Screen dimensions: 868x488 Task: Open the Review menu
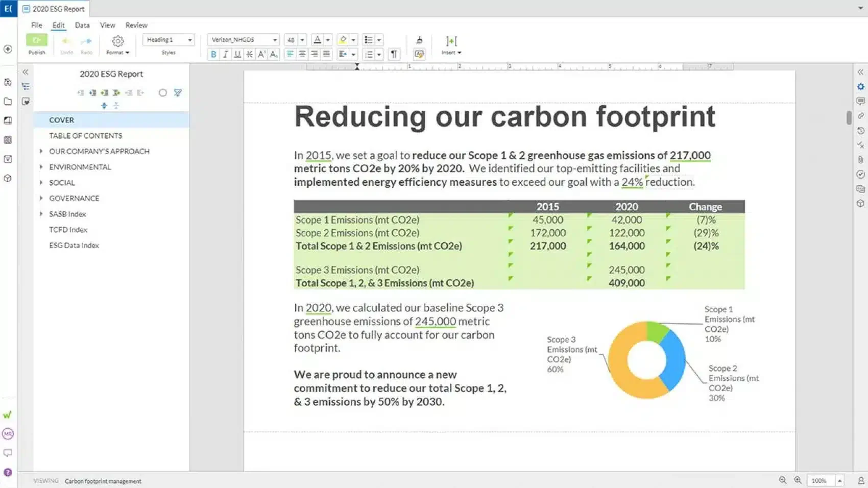tap(136, 25)
